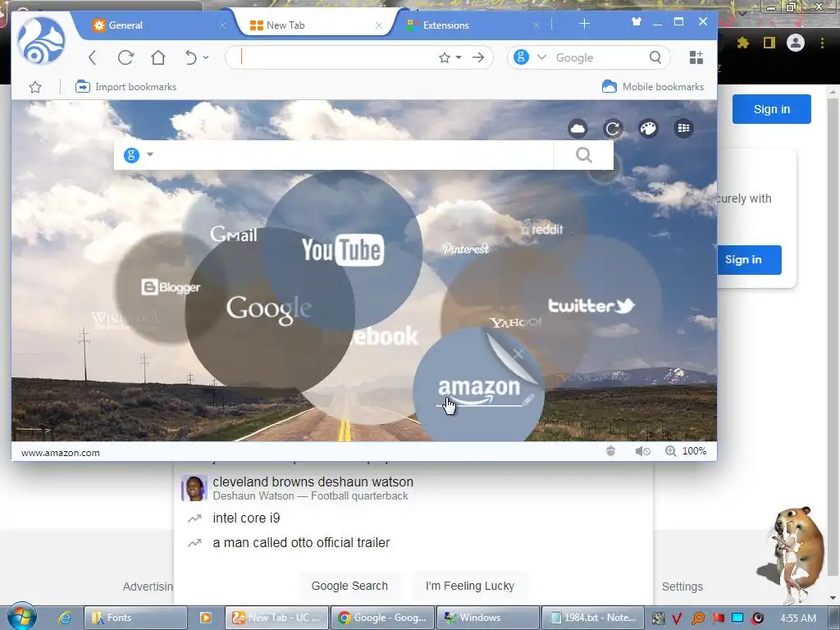Open the skin T-shirt icon
Viewport: 840px width, 630px height.
[x=636, y=22]
